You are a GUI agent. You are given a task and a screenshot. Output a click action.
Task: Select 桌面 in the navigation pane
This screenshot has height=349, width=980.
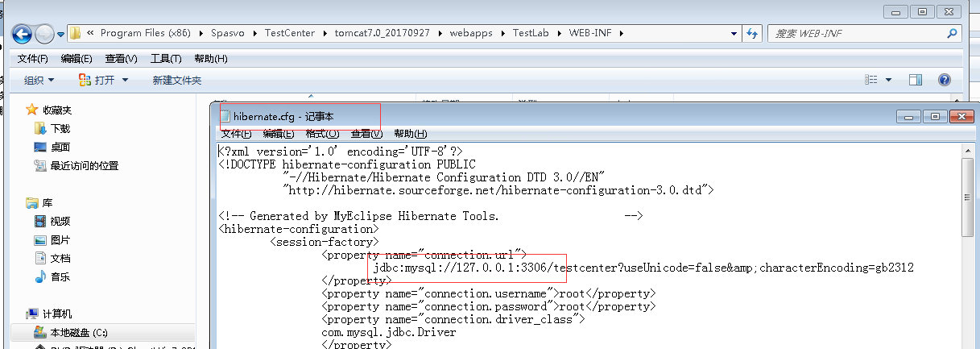click(60, 147)
